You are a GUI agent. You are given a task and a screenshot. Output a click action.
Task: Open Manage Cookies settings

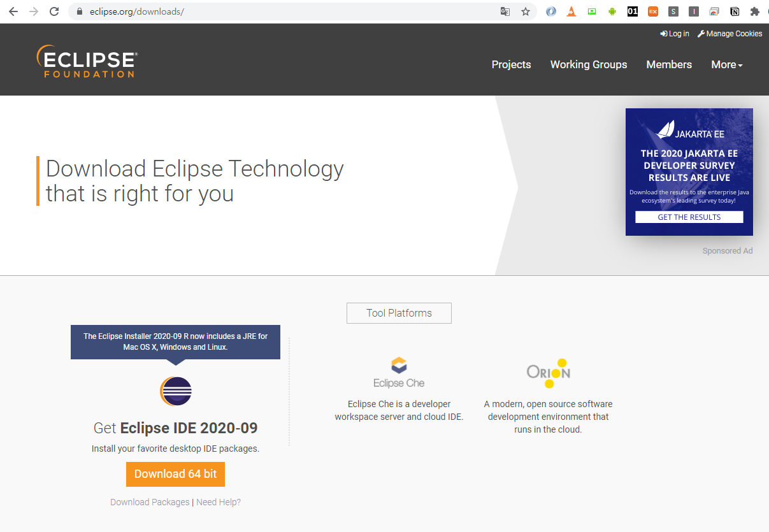click(729, 34)
